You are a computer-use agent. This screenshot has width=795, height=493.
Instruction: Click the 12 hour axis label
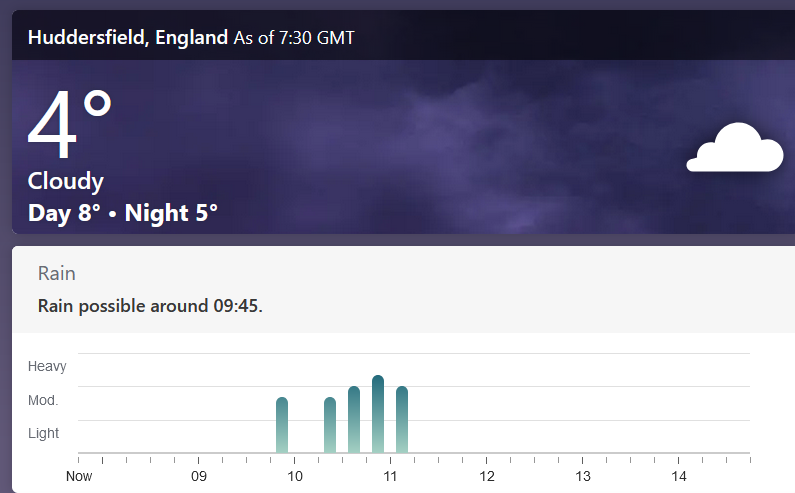486,476
